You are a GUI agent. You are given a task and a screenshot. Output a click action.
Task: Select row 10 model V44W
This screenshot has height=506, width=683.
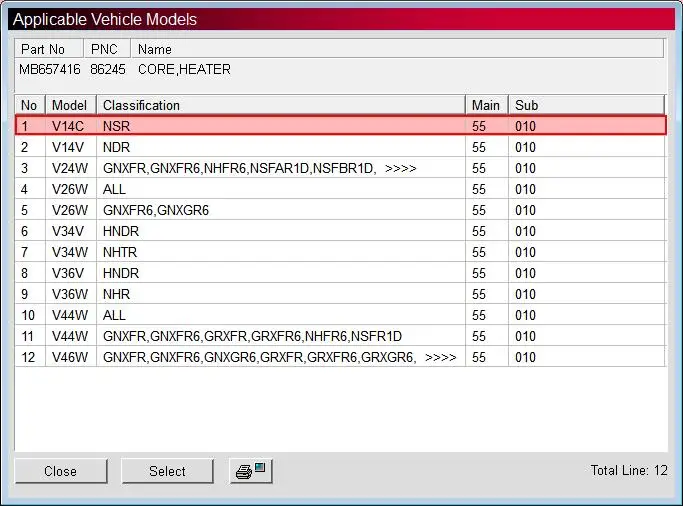pos(341,315)
